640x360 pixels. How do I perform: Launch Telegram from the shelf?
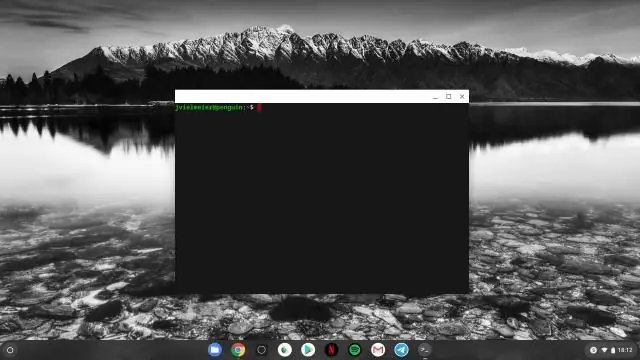pyautogui.click(x=401, y=350)
